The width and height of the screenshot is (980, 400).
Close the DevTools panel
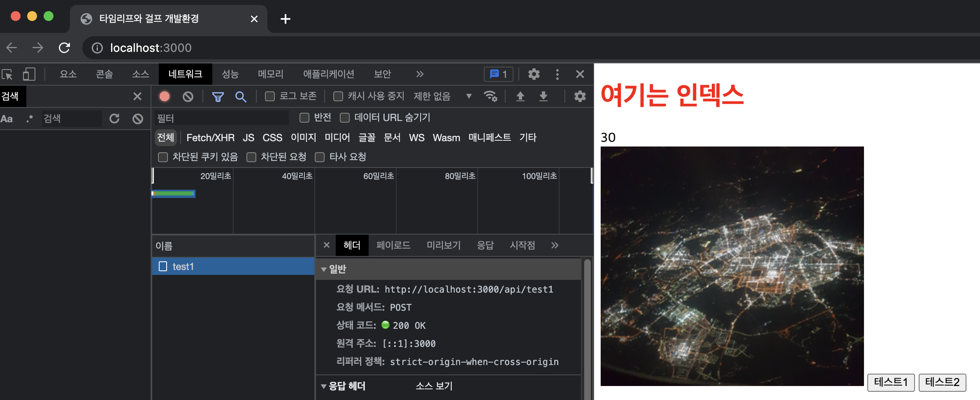pyautogui.click(x=580, y=74)
